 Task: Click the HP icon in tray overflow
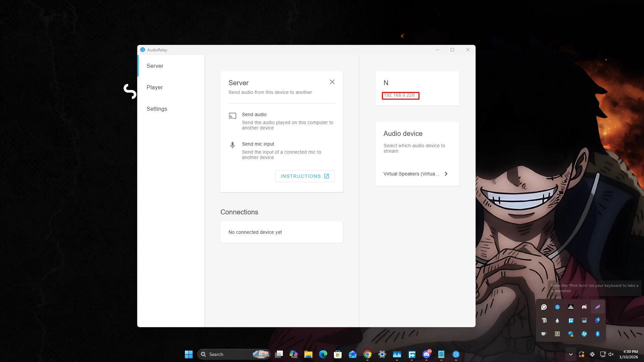[x=584, y=334]
